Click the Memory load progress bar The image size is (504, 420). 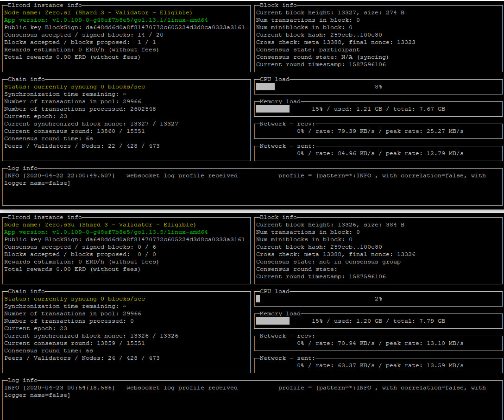pyautogui.click(x=272, y=109)
